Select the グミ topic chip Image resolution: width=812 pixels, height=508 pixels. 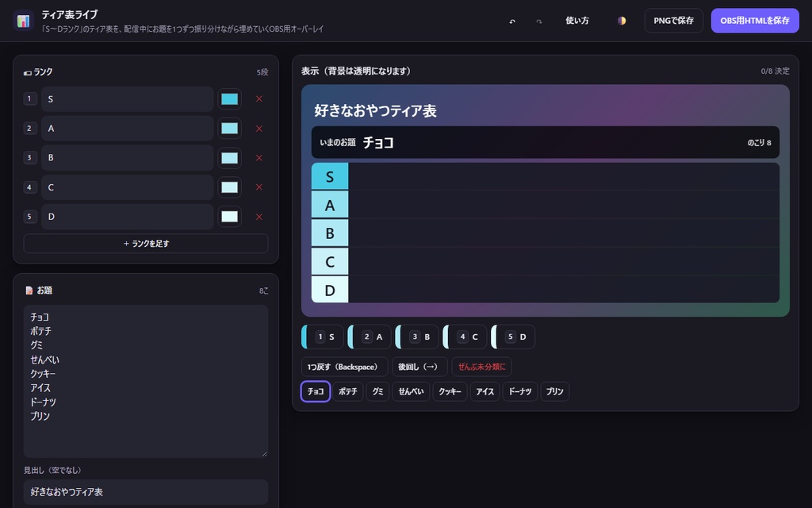(377, 391)
